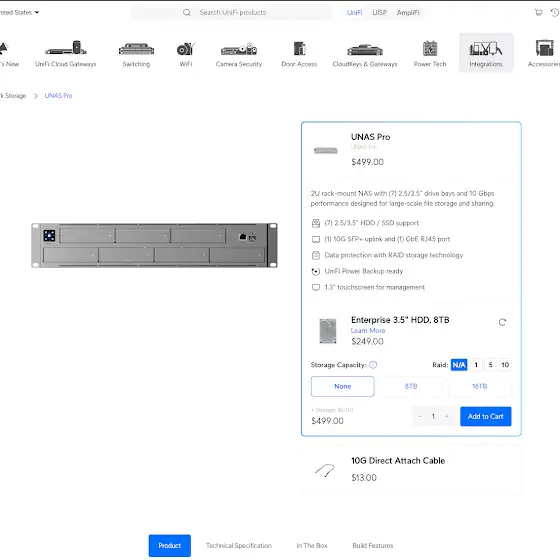Screen dimensions: 560x560
Task: Click the Storage Capacity info icon
Action: click(373, 365)
